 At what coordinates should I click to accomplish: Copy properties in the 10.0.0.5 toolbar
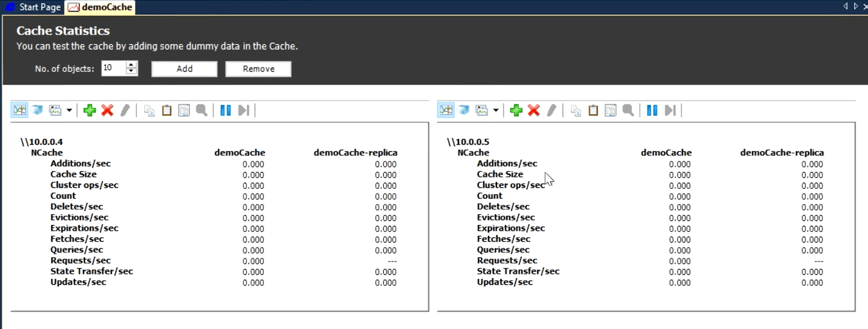[576, 110]
